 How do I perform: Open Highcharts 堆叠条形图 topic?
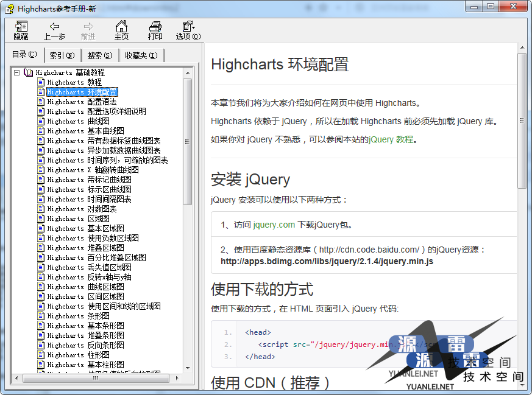click(85, 335)
